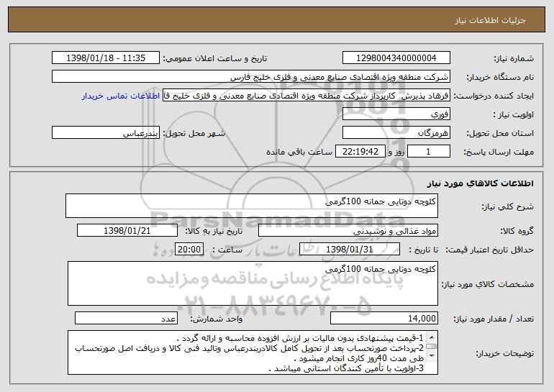Click the label تاریخ نیاز به کالا
This screenshot has height=392, width=554.
[x=214, y=231]
